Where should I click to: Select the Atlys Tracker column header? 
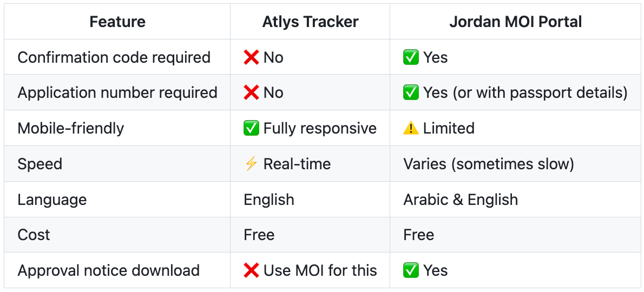(310, 22)
